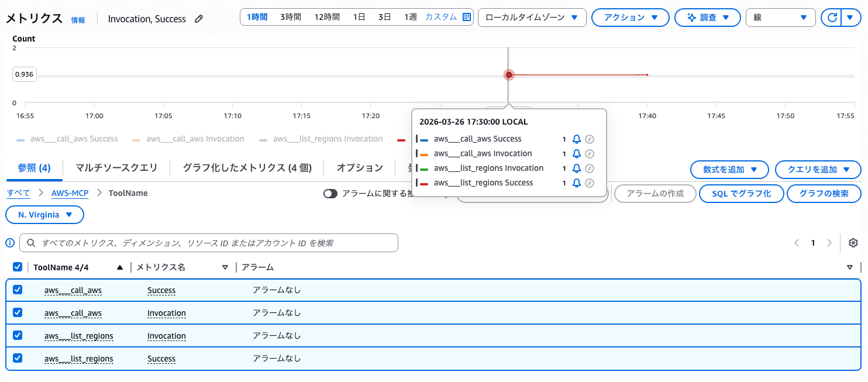Open the 調査 (investigate) sparkle menu
This screenshot has height=382, width=868.
click(708, 17)
